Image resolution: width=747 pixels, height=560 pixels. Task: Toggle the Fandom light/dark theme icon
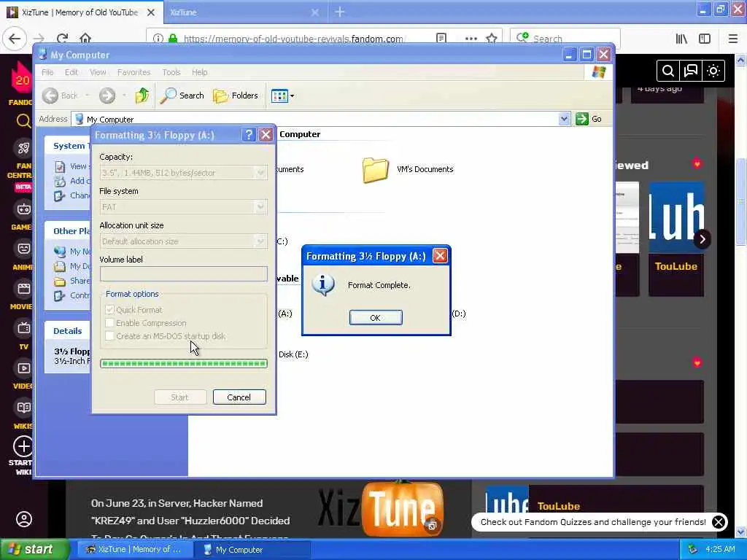[713, 71]
